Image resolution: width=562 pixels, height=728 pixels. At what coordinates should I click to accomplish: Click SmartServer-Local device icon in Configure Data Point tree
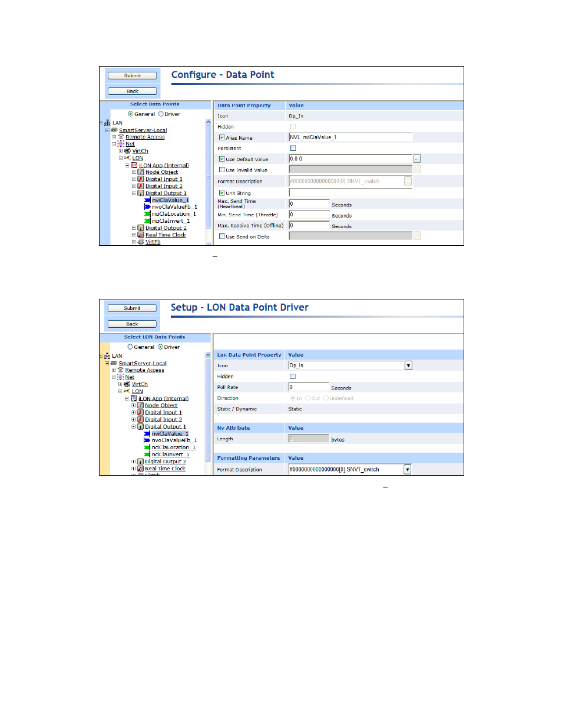tap(114, 130)
